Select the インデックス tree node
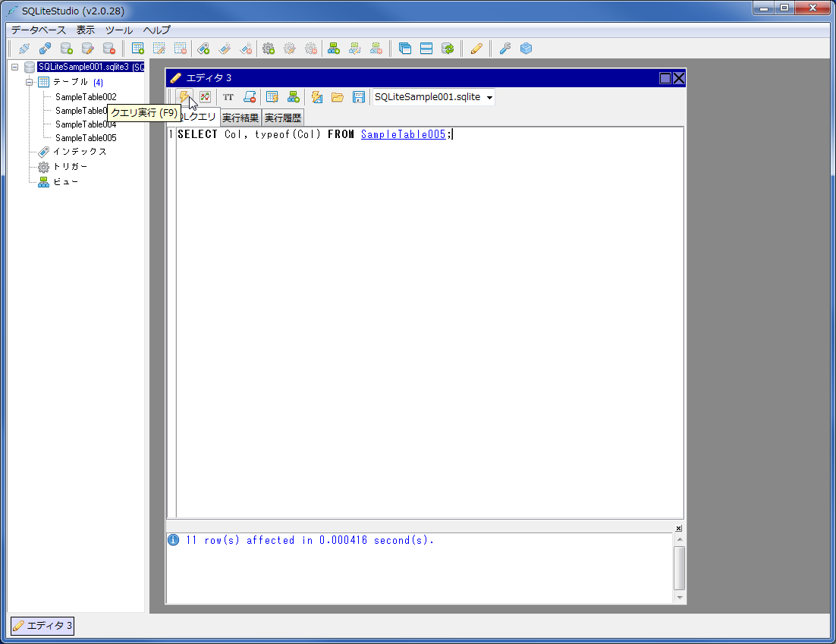Viewport: 836px width, 644px height. coord(80,152)
